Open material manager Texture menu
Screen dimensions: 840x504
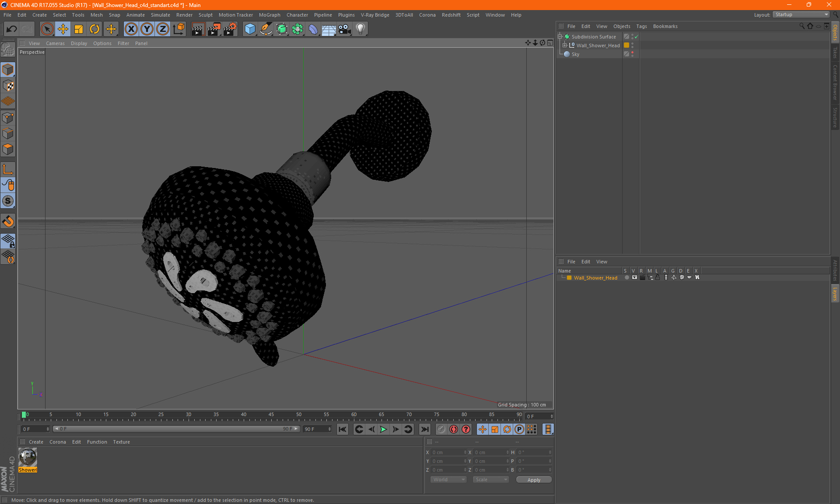coord(121,442)
